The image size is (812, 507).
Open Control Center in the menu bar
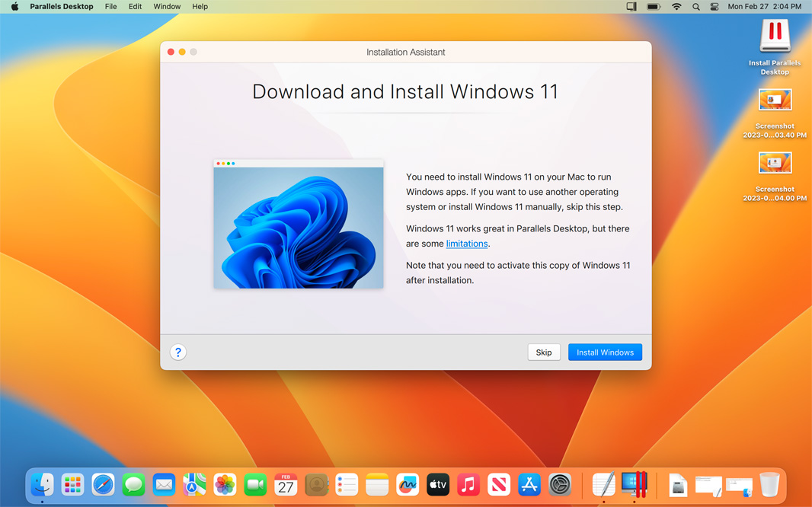pos(714,7)
